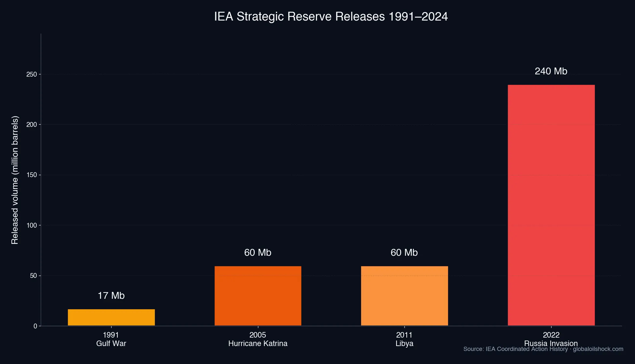Click the 60 Mb label above Hurricane Katrina bar
This screenshot has width=635, height=364.
click(258, 252)
